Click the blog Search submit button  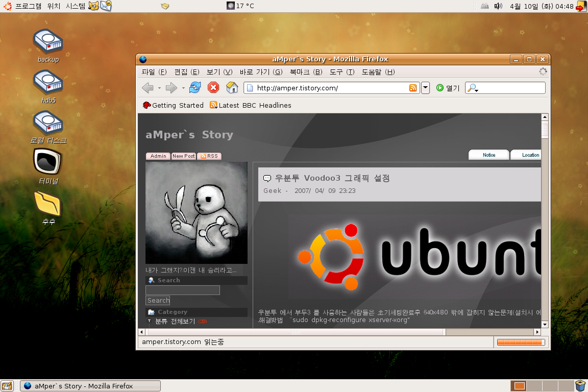coord(158,301)
